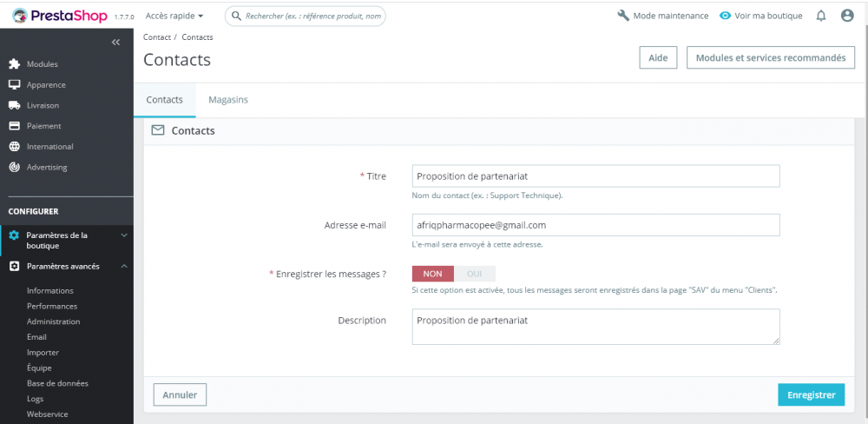Click the 1.7.7.0 version text
This screenshot has height=424, width=868.
coord(124,17)
